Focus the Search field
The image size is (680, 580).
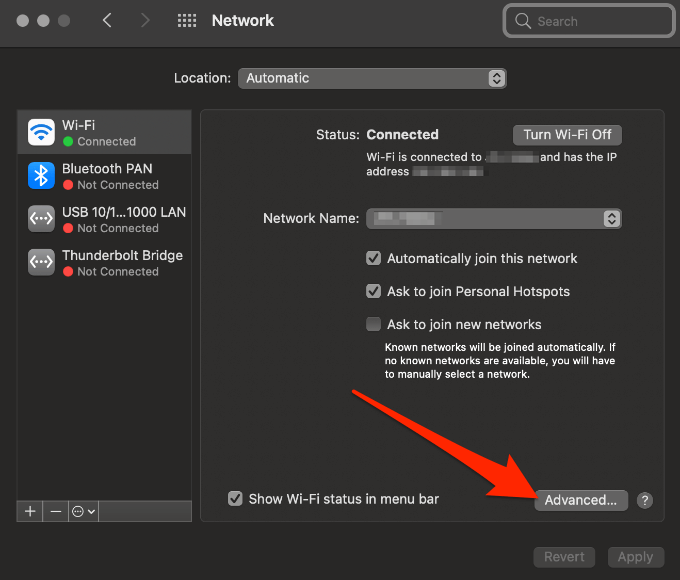point(589,21)
